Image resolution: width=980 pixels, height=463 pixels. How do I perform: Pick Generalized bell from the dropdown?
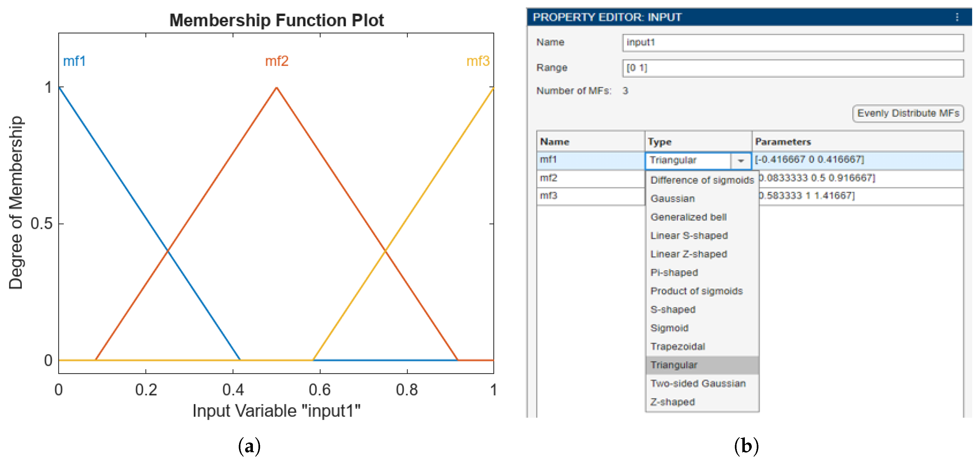[688, 217]
